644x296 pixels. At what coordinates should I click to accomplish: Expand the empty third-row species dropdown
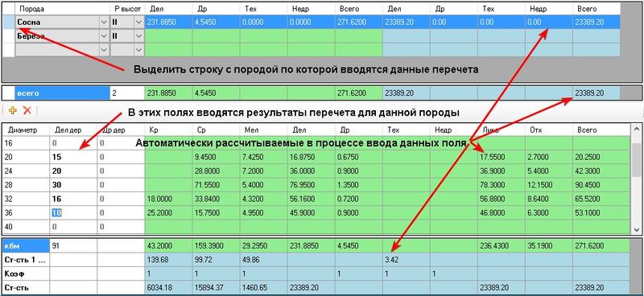(104, 50)
